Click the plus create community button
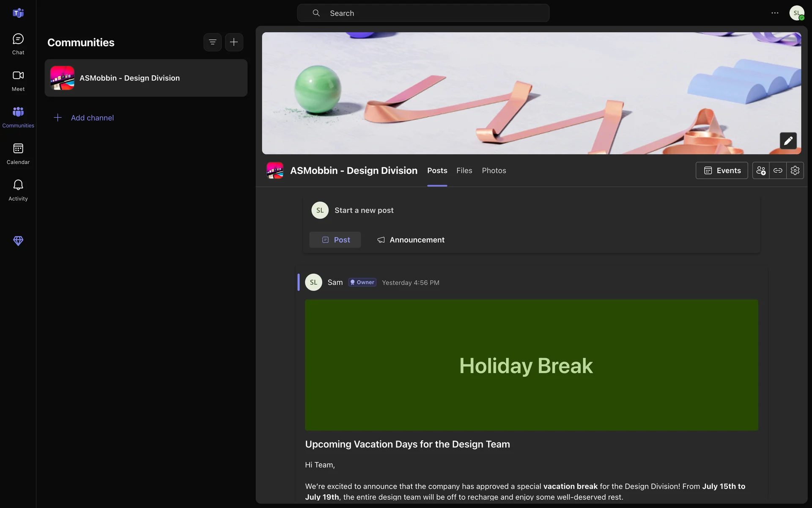The width and height of the screenshot is (812, 508). (x=234, y=42)
